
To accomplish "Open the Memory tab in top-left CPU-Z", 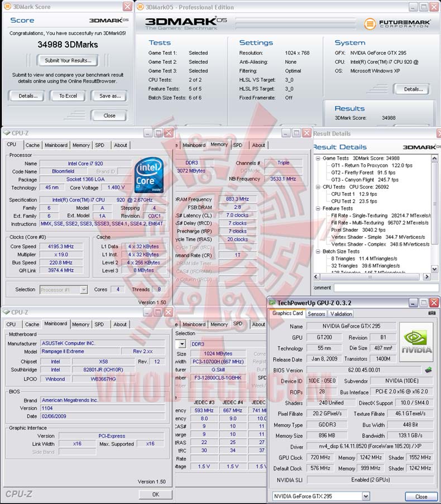I will click(x=81, y=145).
